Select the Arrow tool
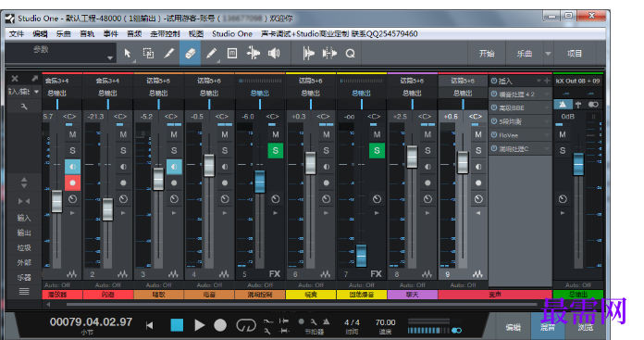Viewport: 644px width, 340px height. pos(128,54)
